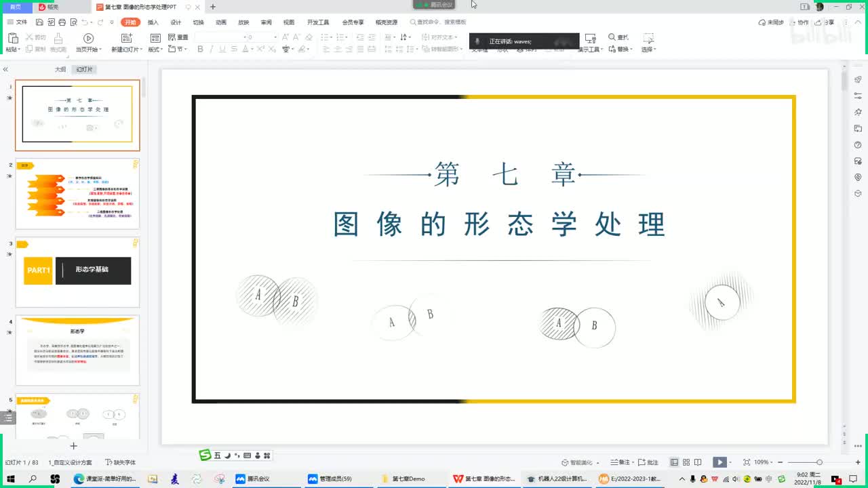This screenshot has height=488, width=868.
Task: Collapse the slide panel with double-chevron
Action: 5,70
